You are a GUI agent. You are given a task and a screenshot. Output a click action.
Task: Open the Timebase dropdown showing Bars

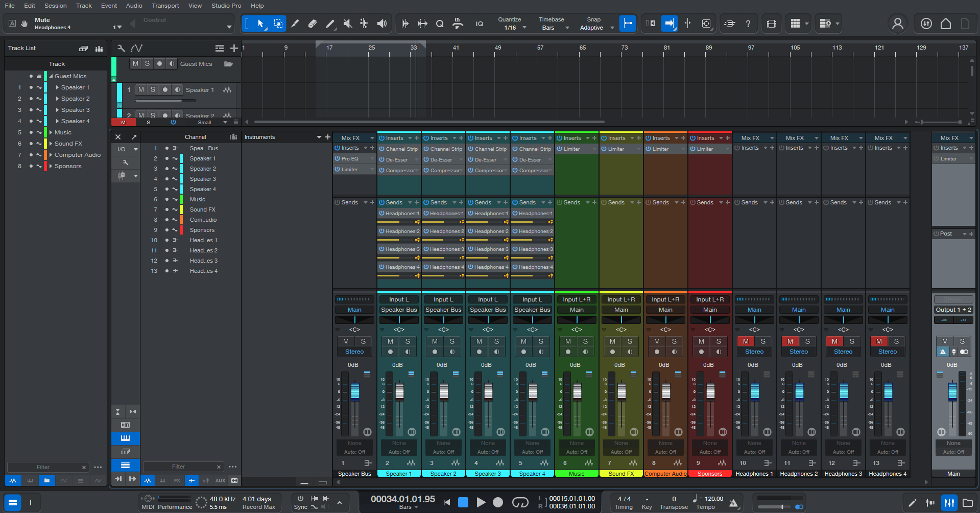552,27
